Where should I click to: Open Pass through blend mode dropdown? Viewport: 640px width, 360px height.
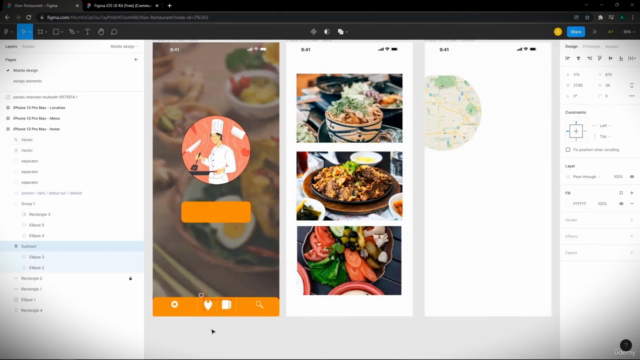point(587,177)
